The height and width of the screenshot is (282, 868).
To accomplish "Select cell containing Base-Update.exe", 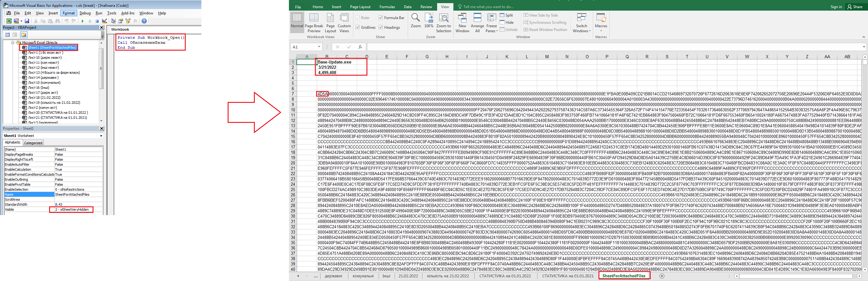I will pos(327,62).
